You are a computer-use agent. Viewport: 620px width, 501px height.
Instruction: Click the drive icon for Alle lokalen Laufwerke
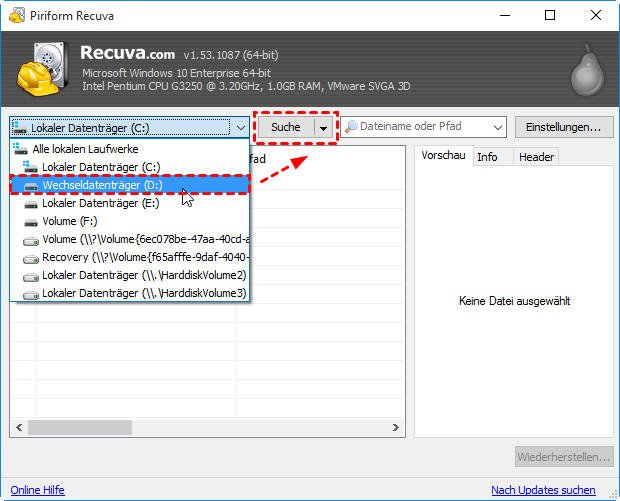[20, 149]
